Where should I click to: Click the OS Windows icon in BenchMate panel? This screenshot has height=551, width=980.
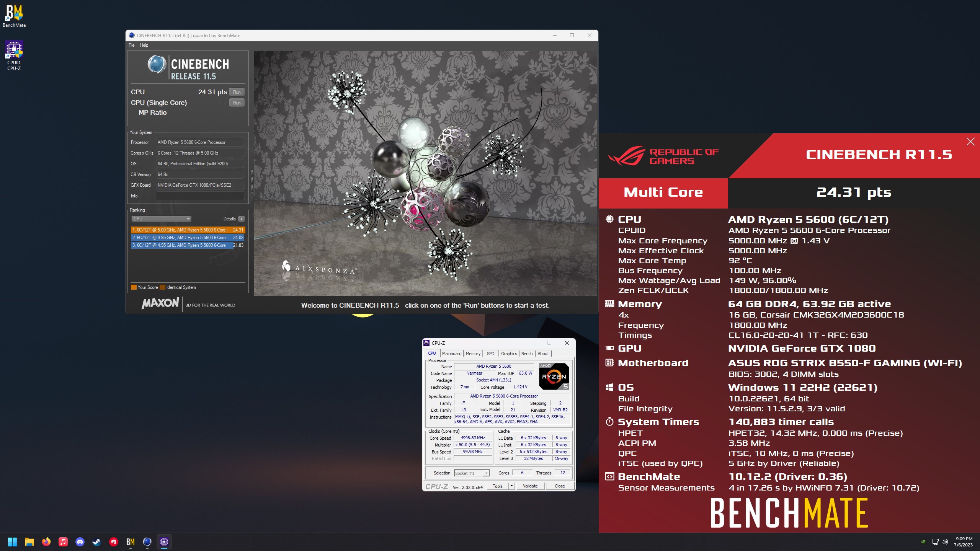click(609, 387)
